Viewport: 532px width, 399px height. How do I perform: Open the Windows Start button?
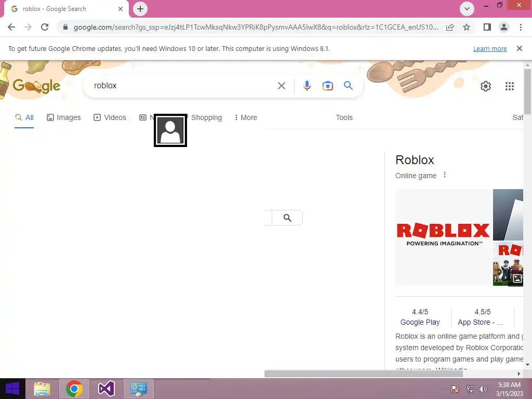[x=12, y=389]
